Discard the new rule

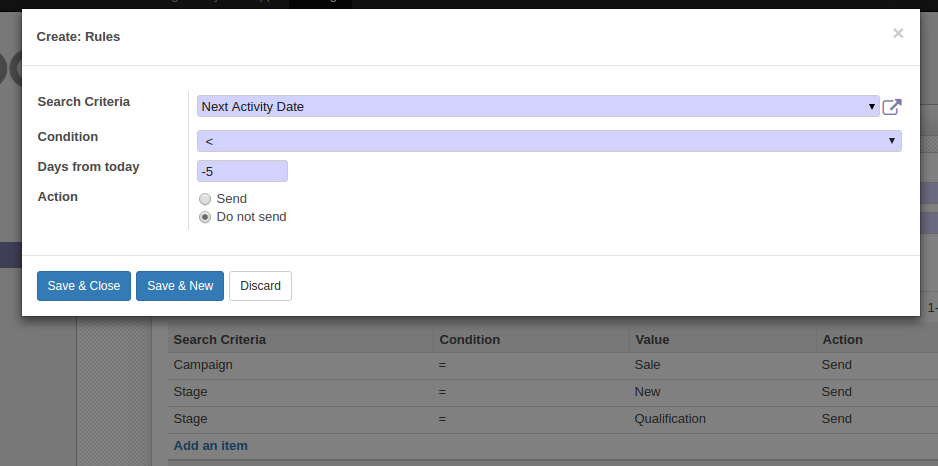click(x=260, y=286)
